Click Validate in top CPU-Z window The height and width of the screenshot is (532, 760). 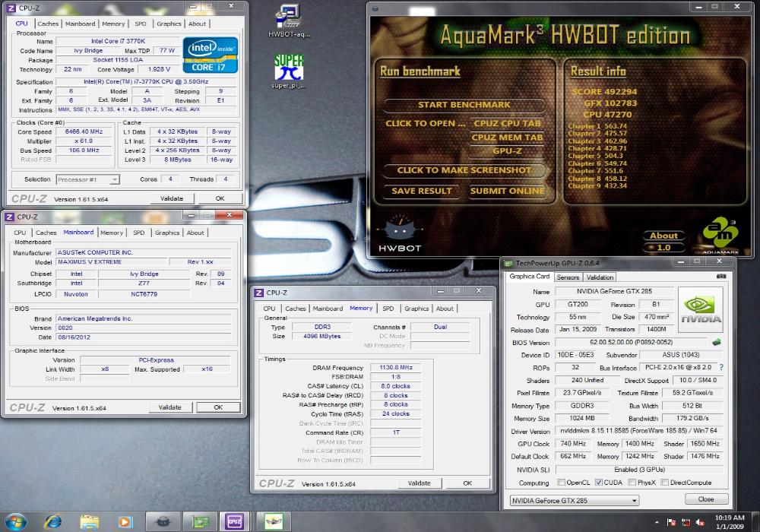[x=172, y=198]
